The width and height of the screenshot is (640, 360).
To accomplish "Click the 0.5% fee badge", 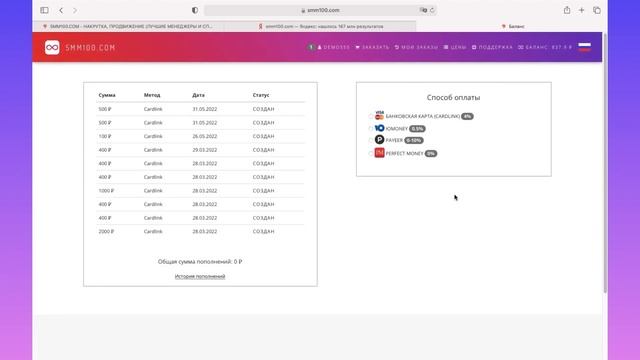I will 417,129.
